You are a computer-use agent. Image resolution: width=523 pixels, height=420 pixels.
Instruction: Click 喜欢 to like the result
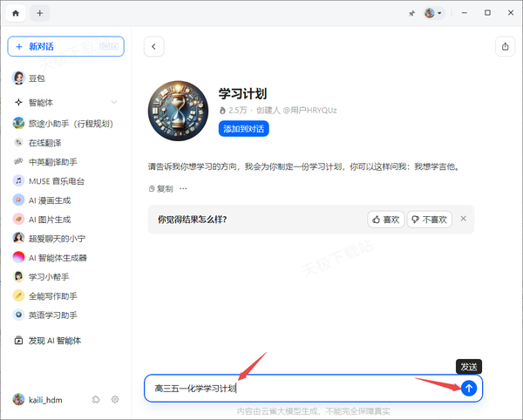coord(385,220)
